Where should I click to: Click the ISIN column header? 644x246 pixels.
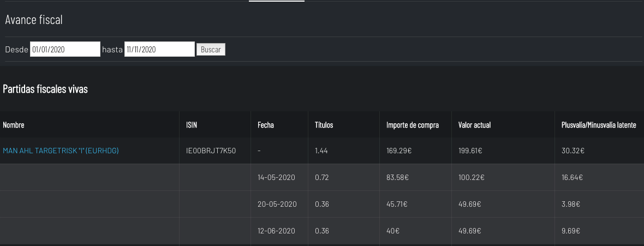(x=192, y=125)
